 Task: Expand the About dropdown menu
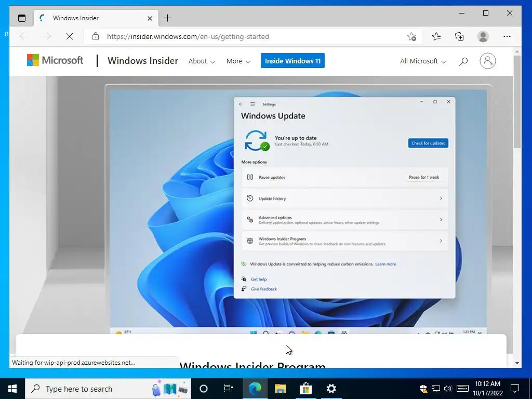tap(202, 61)
